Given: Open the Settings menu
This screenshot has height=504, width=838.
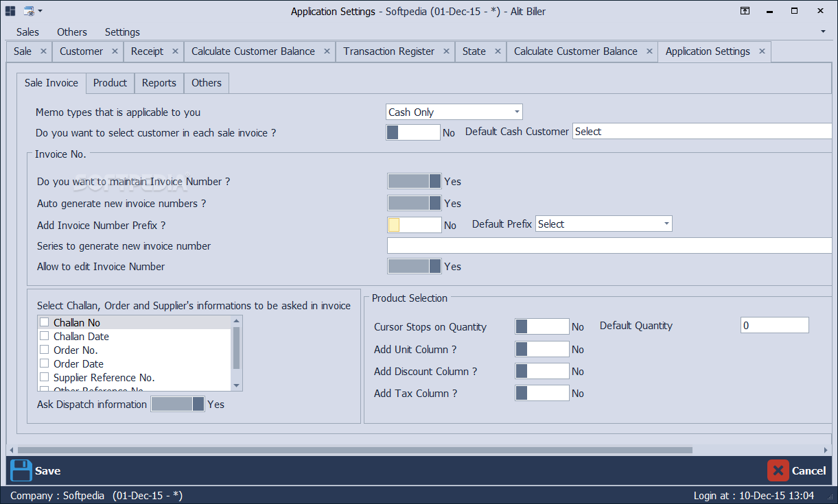Looking at the screenshot, I should [x=122, y=32].
